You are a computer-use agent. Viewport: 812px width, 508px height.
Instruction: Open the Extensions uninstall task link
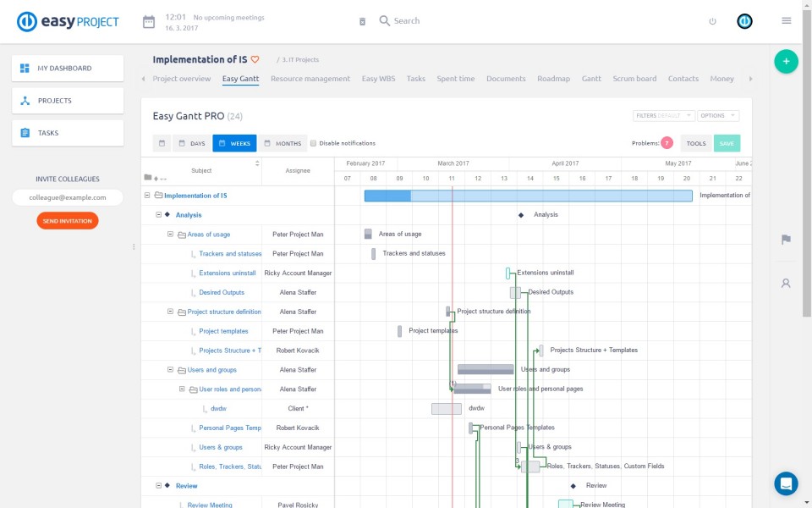[227, 273]
